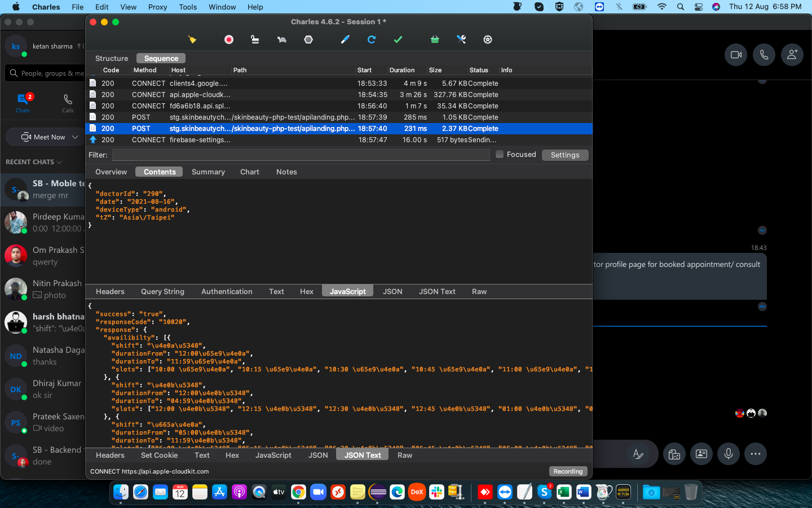This screenshot has width=812, height=508.
Task: Toggle SSL proxying with the padlock icon
Action: click(x=255, y=40)
